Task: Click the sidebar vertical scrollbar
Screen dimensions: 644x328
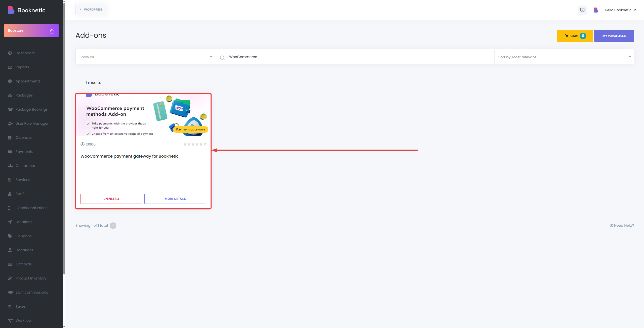Action: coord(64,138)
